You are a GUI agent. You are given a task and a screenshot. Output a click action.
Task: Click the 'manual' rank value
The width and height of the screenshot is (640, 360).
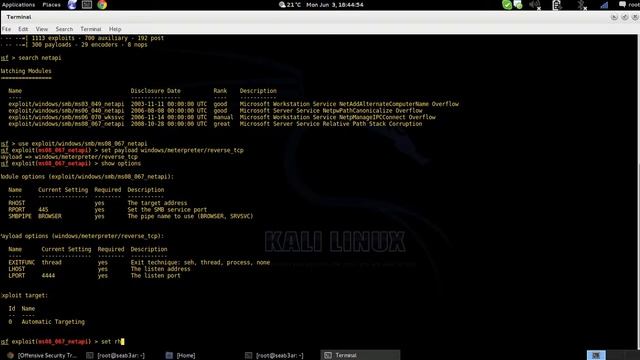223,117
